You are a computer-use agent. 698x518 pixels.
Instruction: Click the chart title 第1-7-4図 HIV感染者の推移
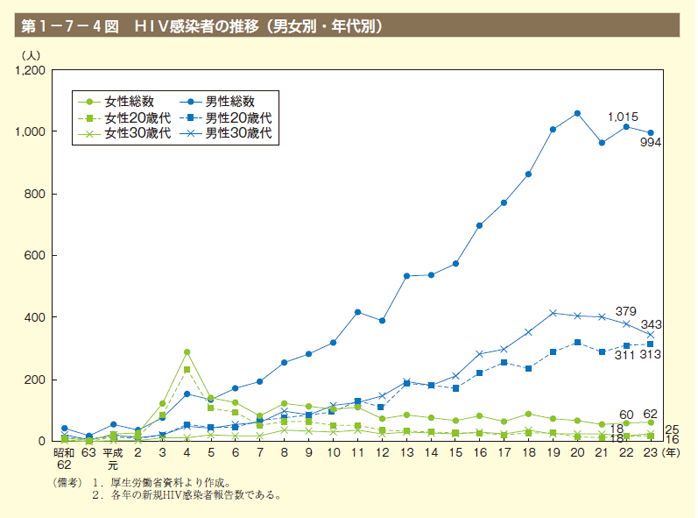(x=202, y=26)
